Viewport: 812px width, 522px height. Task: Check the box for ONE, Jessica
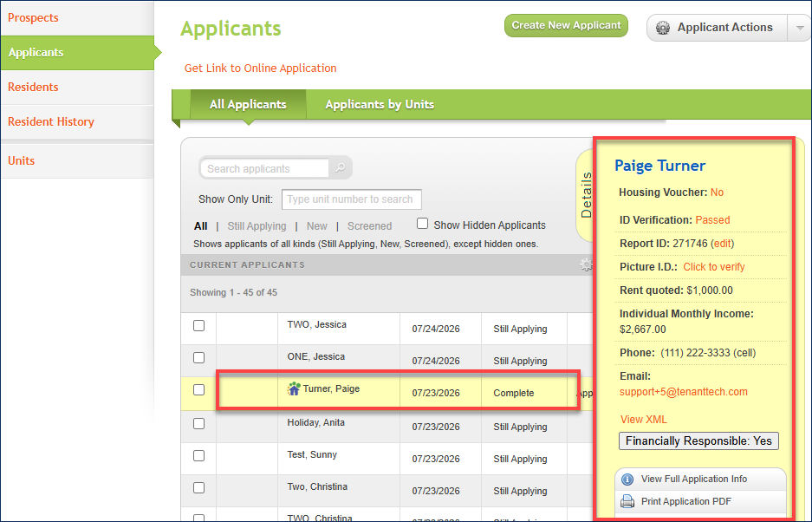pos(198,357)
